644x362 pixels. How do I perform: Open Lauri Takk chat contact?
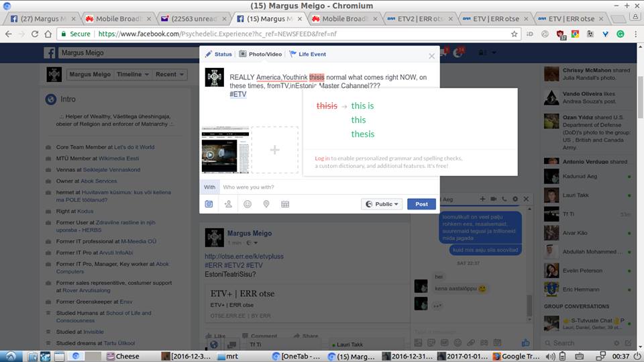pos(588,195)
